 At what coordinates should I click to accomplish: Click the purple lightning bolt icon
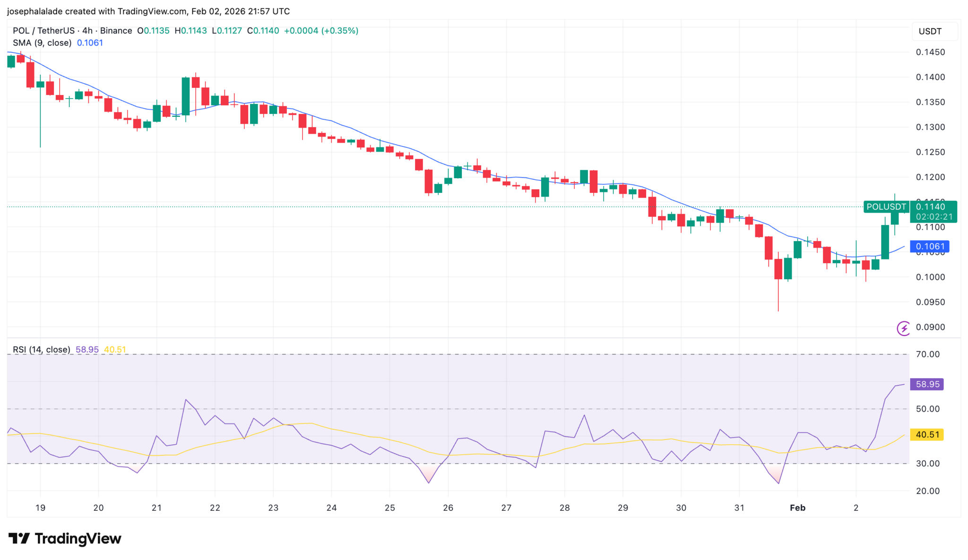pyautogui.click(x=903, y=328)
